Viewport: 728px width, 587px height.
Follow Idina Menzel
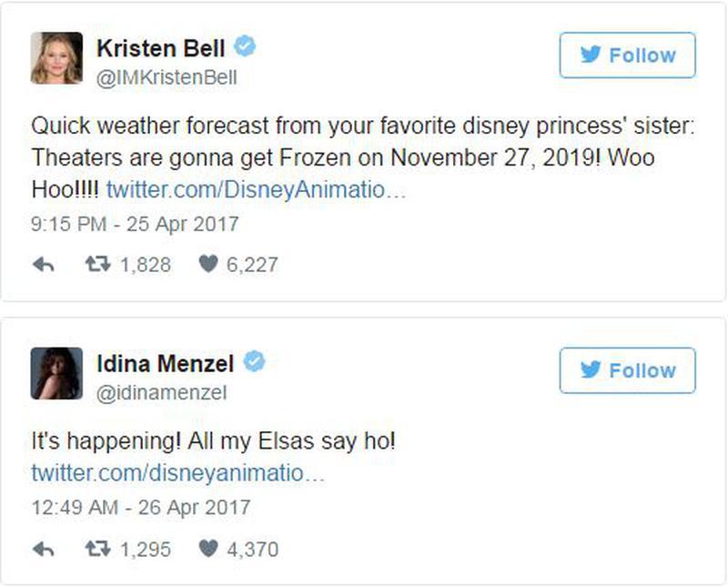[x=627, y=370]
